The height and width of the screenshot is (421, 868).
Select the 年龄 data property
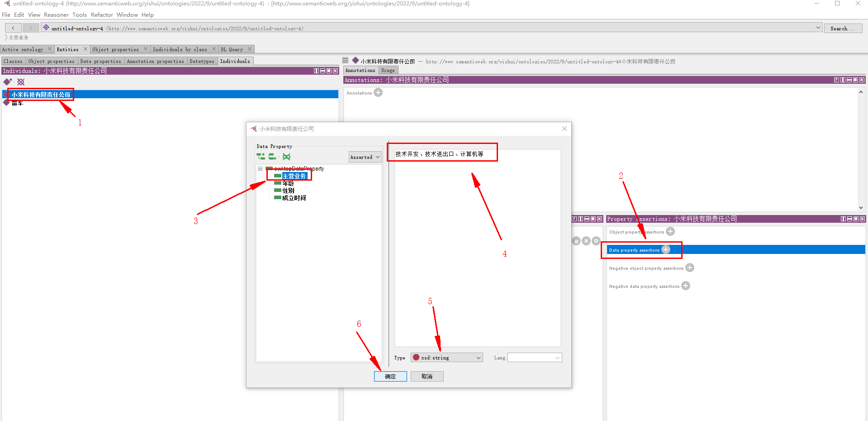pyautogui.click(x=288, y=183)
